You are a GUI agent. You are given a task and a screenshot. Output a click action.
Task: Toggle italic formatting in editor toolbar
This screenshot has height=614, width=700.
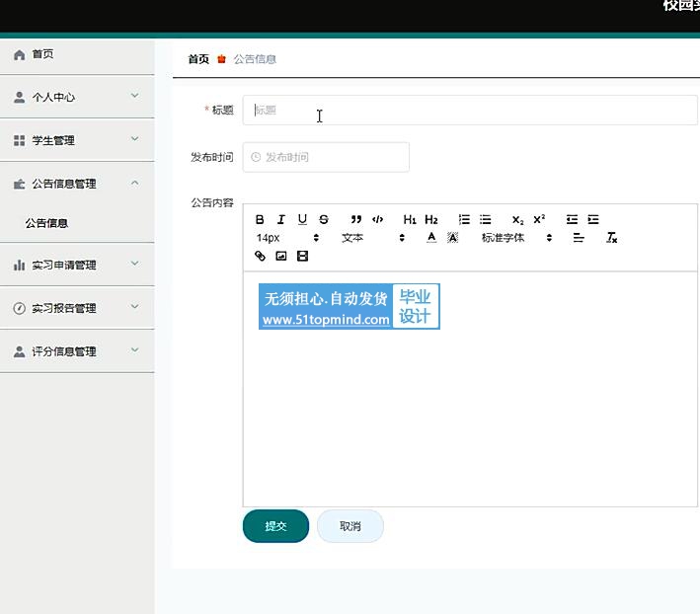coord(280,219)
